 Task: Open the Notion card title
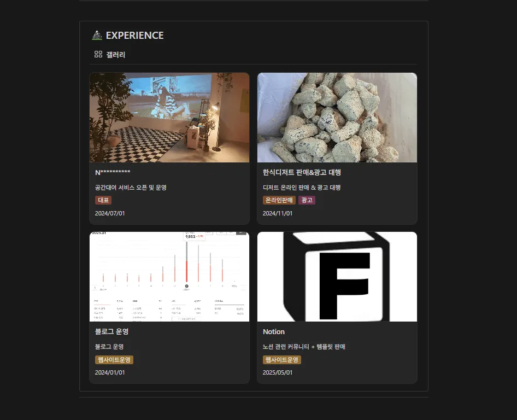click(274, 332)
